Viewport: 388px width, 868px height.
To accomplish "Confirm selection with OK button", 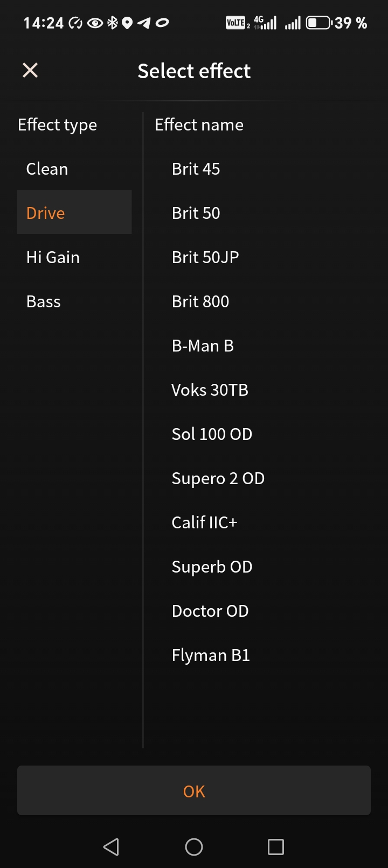I will click(x=194, y=790).
